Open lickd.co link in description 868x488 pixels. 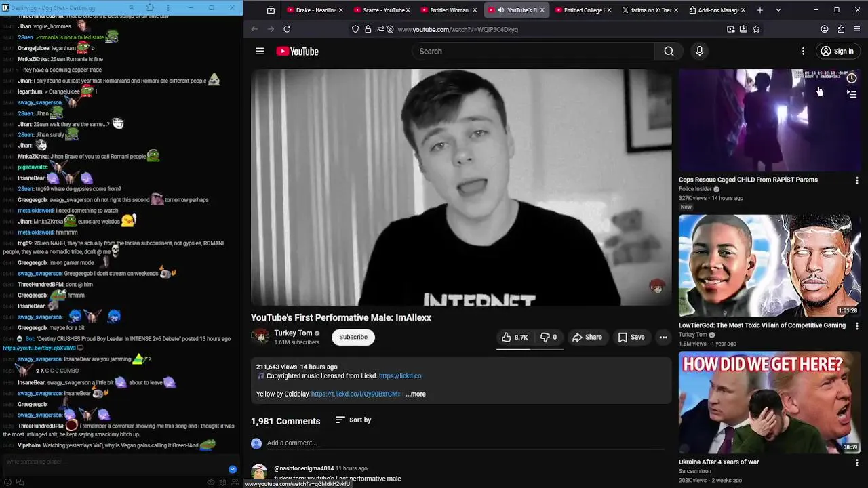tap(400, 376)
